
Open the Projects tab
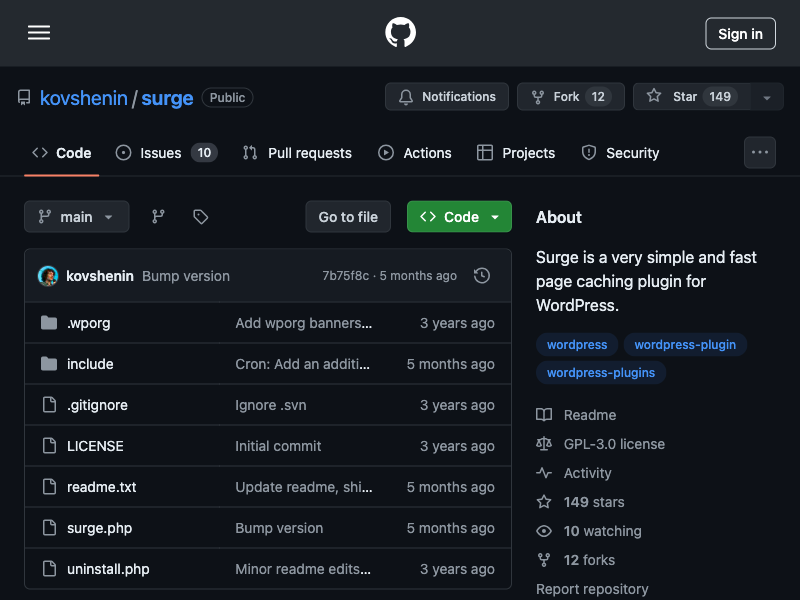[x=516, y=153]
